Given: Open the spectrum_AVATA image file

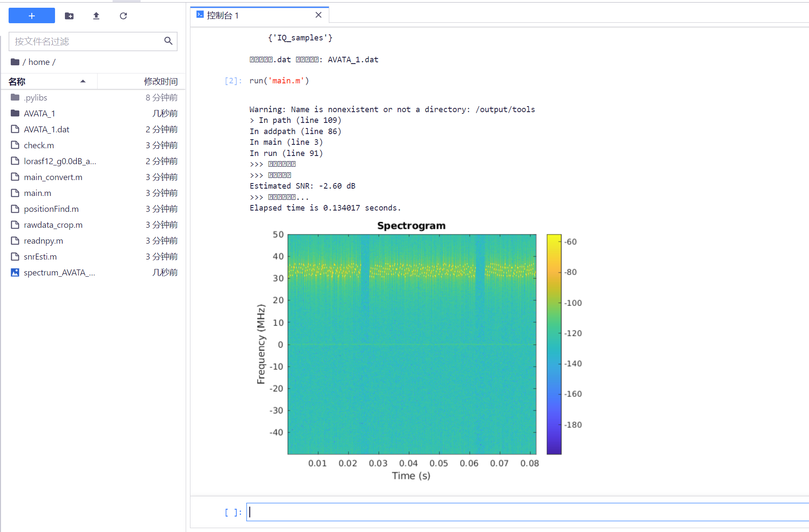Looking at the screenshot, I should click(59, 272).
